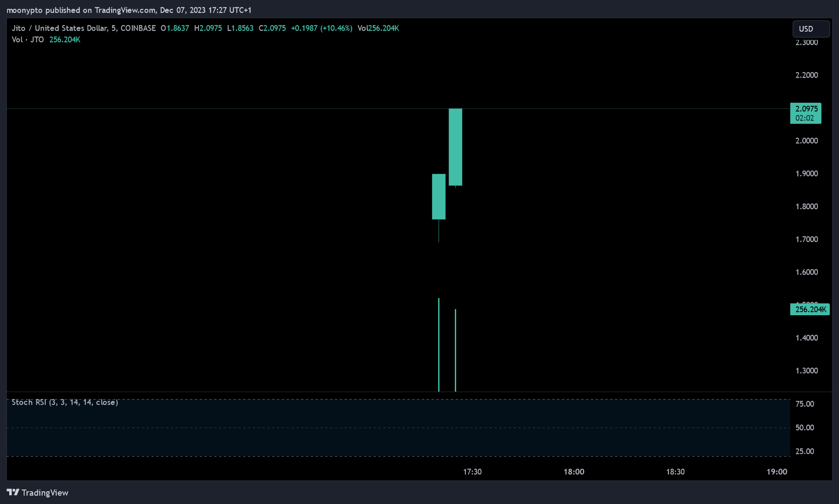Viewport: 839px width, 504px height.
Task: Click the volume label 256.204K on axis
Action: [x=810, y=310]
